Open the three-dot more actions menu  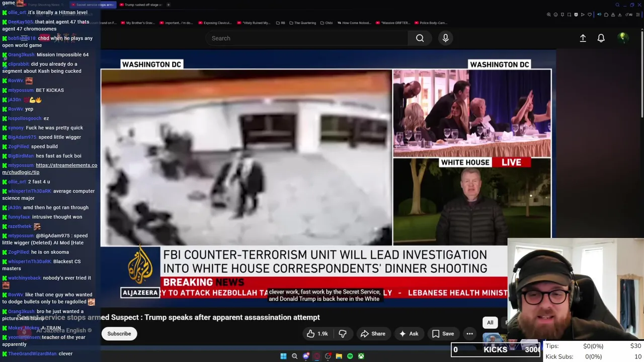[x=469, y=334]
